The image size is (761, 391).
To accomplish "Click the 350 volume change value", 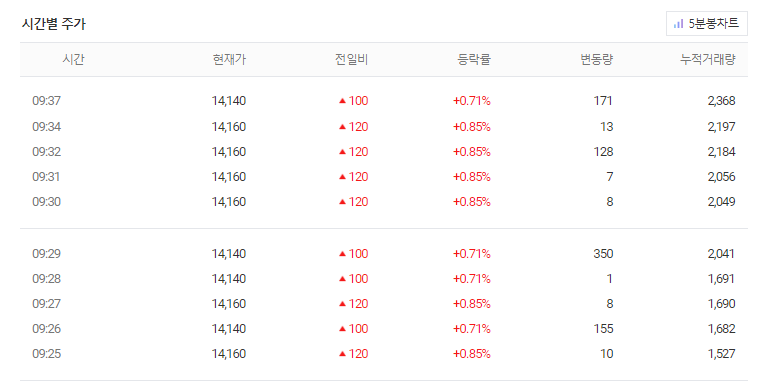I will click(603, 254).
